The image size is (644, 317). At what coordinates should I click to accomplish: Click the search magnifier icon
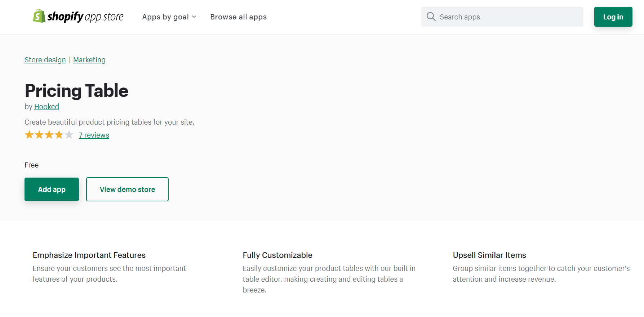click(x=431, y=17)
